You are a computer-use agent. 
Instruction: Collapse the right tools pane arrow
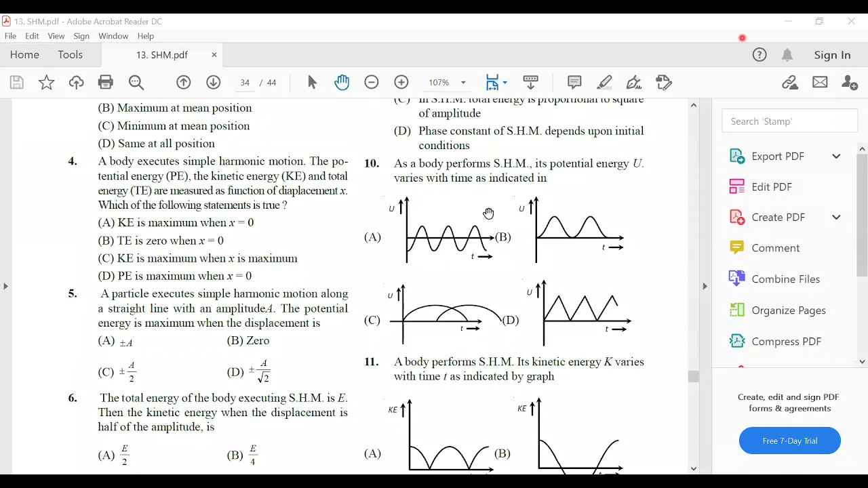pyautogui.click(x=705, y=286)
